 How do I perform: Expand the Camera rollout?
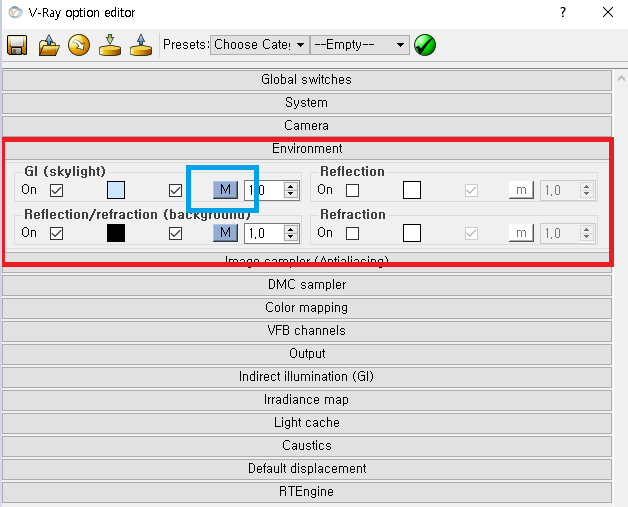(x=307, y=126)
